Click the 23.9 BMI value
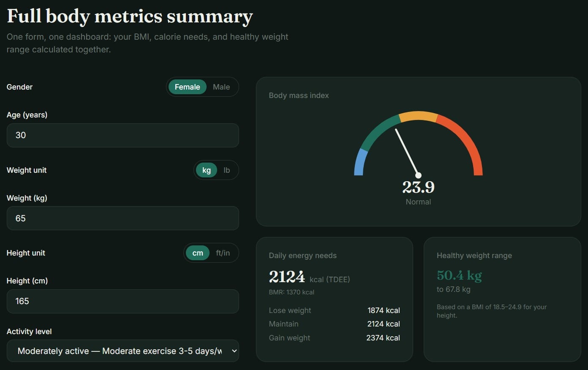Screen dimensions: 588x370 (x=418, y=187)
